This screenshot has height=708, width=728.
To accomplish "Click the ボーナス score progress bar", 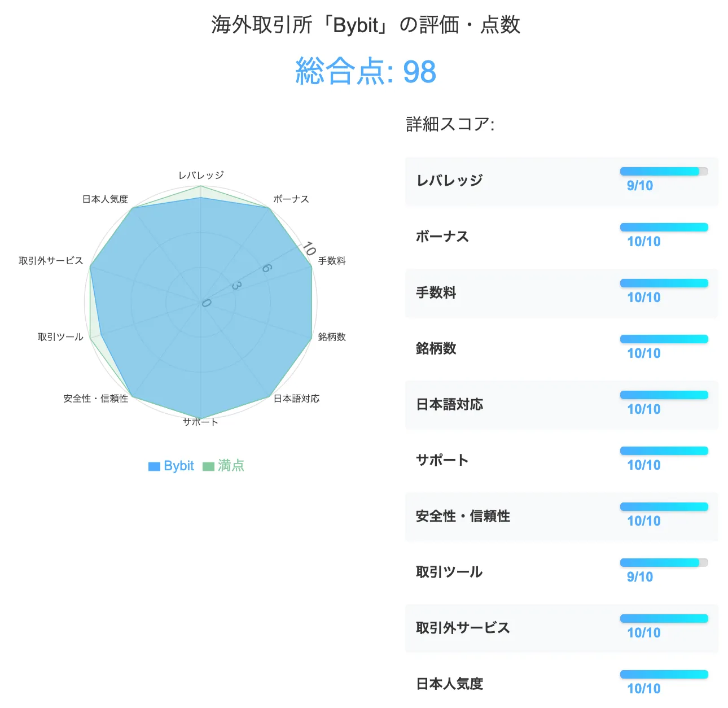I will tap(664, 227).
